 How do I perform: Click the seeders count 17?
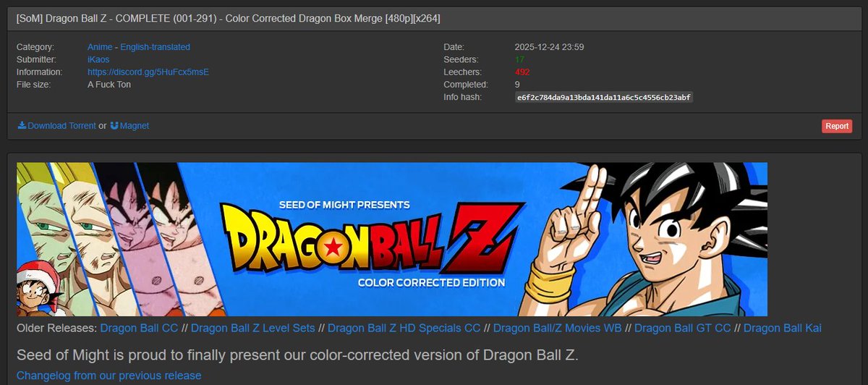519,59
